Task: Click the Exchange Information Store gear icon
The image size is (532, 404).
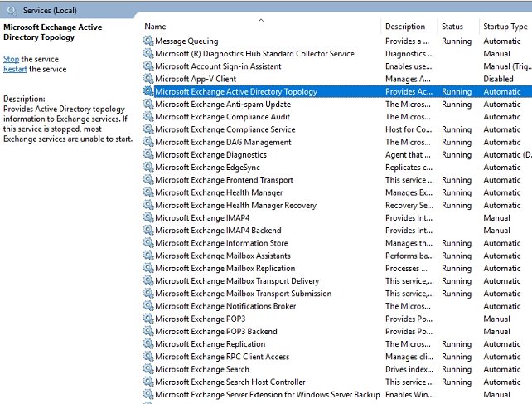Action: tap(148, 242)
